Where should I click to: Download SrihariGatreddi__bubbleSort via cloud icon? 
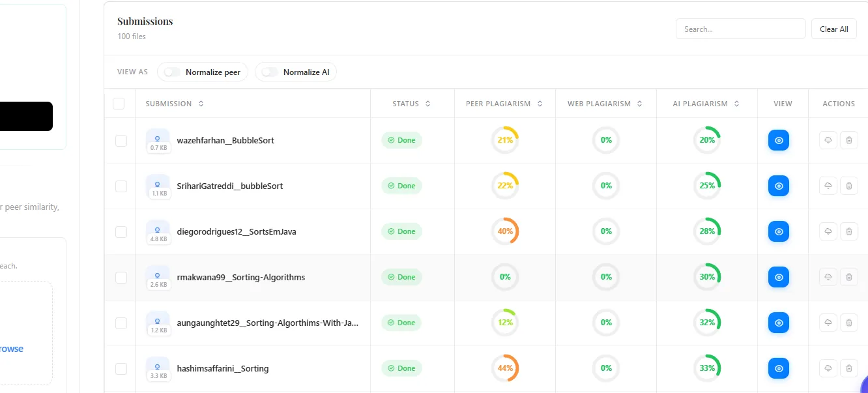828,186
